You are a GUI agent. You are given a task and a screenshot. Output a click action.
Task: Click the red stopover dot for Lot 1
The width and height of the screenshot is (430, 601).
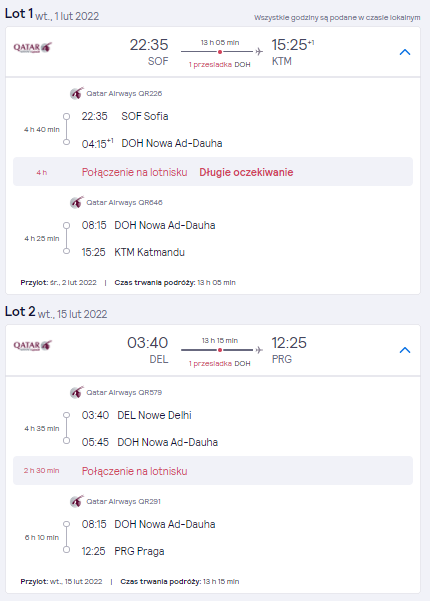pyautogui.click(x=220, y=52)
